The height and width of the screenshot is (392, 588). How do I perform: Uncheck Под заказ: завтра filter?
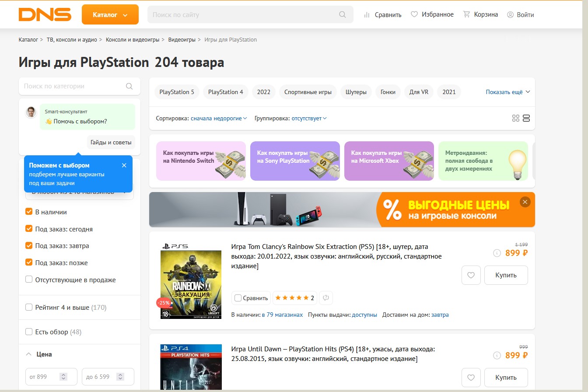[29, 246]
